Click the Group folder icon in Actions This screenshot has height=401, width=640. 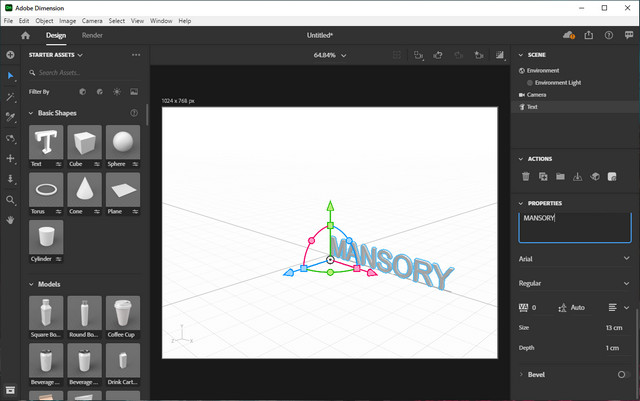[560, 177]
